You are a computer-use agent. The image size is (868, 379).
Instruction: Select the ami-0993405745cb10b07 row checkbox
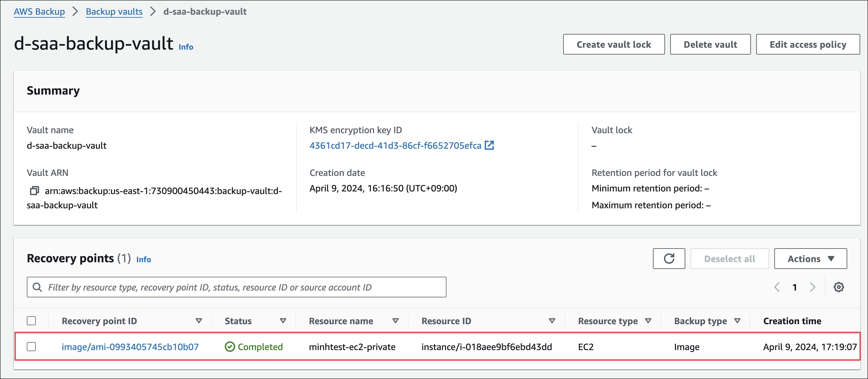pos(31,347)
